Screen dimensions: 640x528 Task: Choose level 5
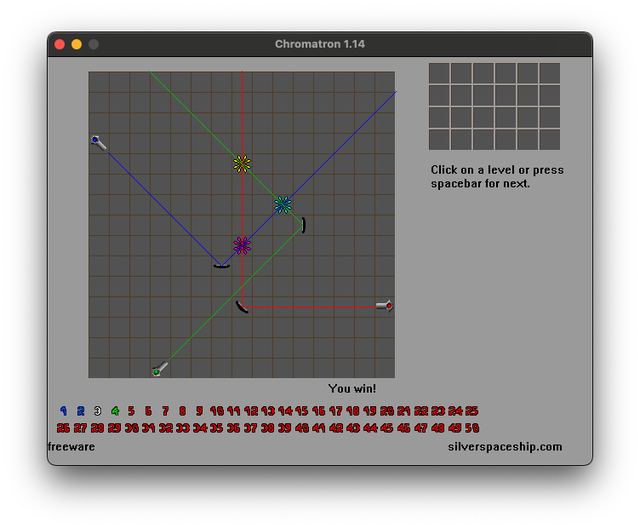pos(131,410)
